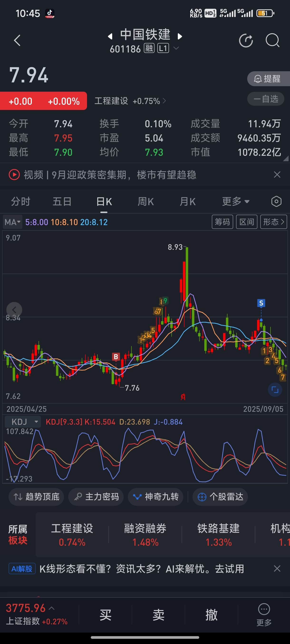Open KDJ indicator dropdown

pos(23,422)
